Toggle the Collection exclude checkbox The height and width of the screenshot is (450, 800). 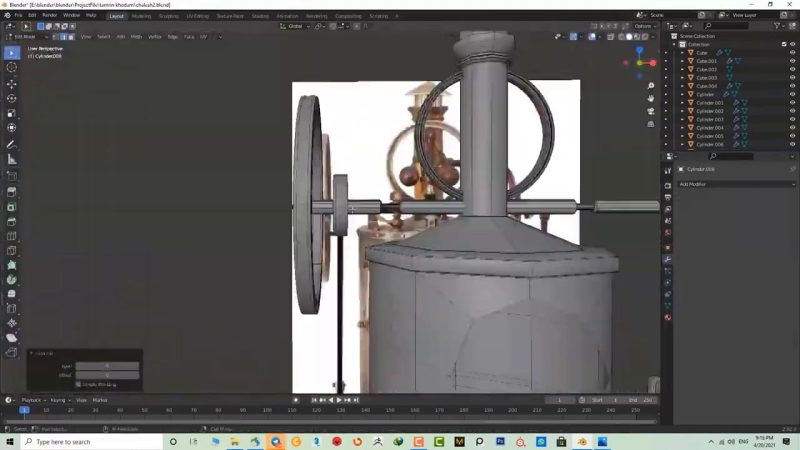783,44
